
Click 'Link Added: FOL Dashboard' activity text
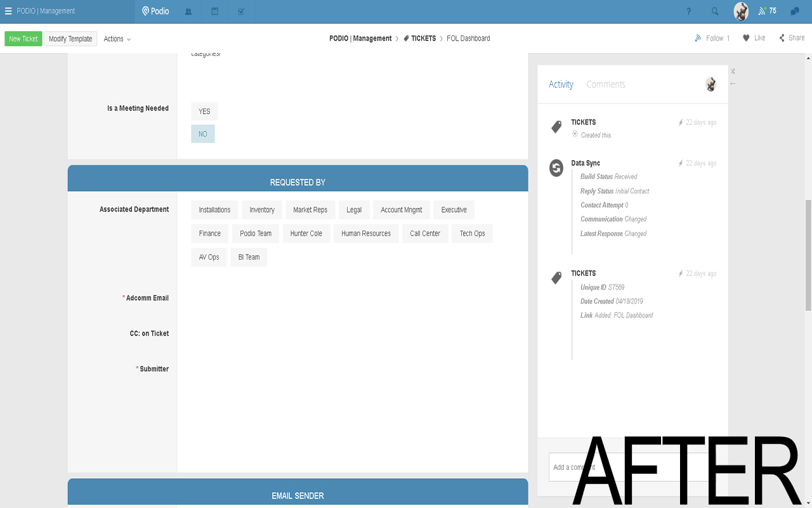(617, 315)
